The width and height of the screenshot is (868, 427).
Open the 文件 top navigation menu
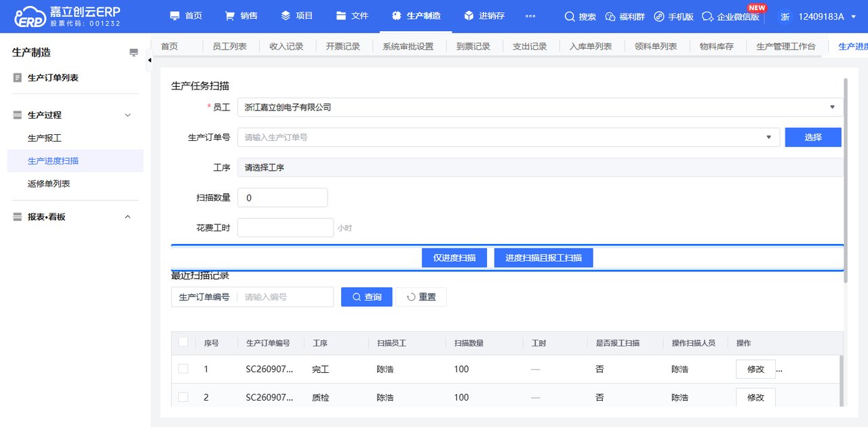(353, 16)
